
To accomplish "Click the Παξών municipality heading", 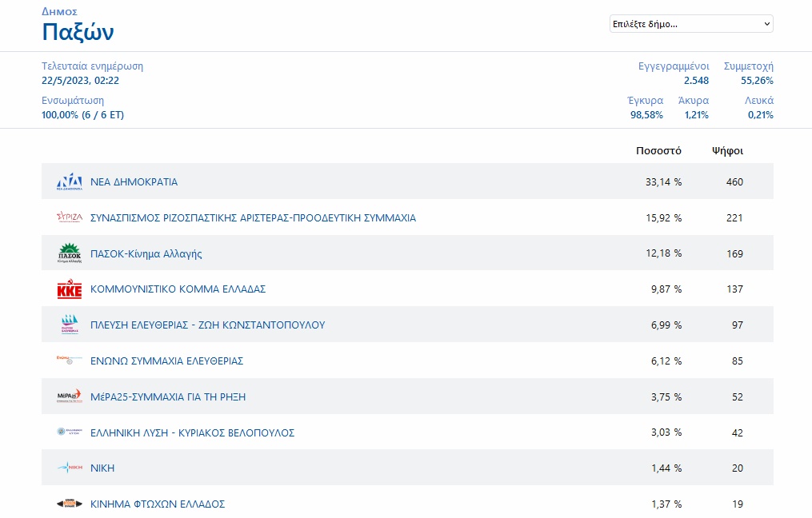I will pyautogui.click(x=78, y=33).
